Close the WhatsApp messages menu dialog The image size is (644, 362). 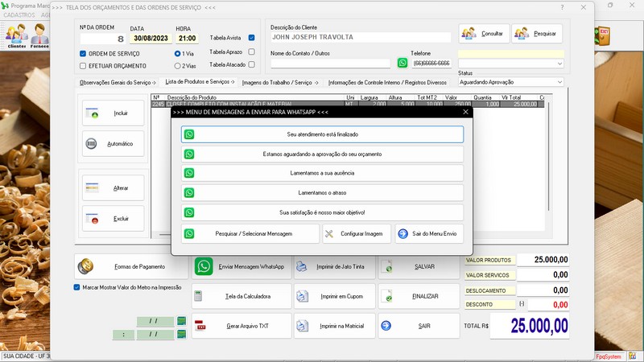click(465, 112)
